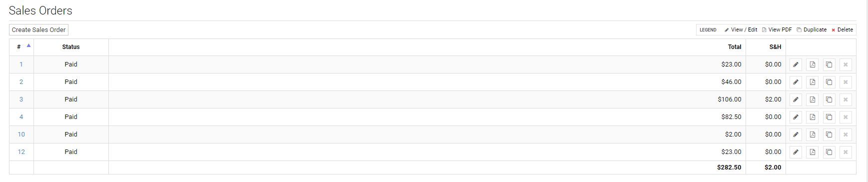Open sales order number 3 link
The width and height of the screenshot is (868, 182).
point(21,99)
